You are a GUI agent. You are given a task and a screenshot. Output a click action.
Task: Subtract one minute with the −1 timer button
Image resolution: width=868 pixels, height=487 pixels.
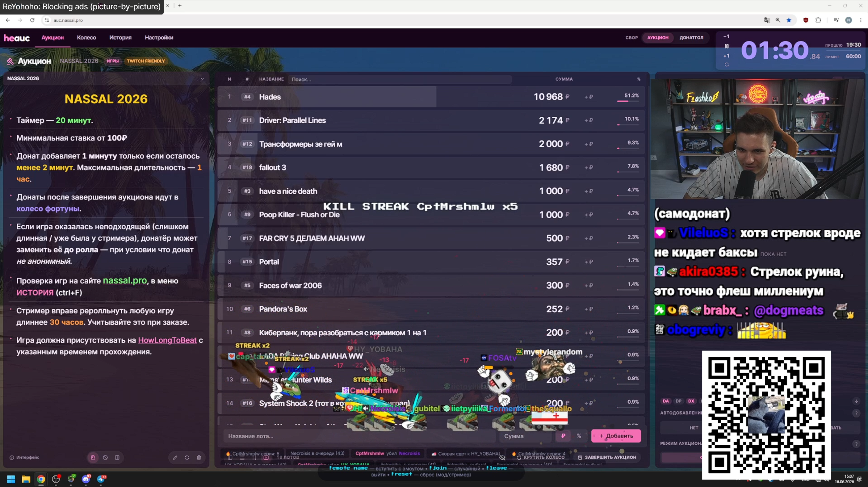click(x=727, y=36)
